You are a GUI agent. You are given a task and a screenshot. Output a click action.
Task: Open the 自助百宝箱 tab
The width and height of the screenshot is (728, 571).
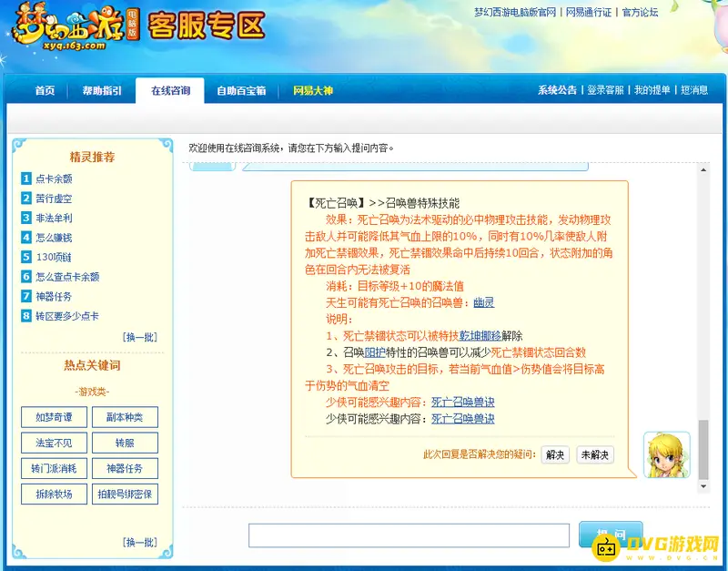[x=241, y=90]
